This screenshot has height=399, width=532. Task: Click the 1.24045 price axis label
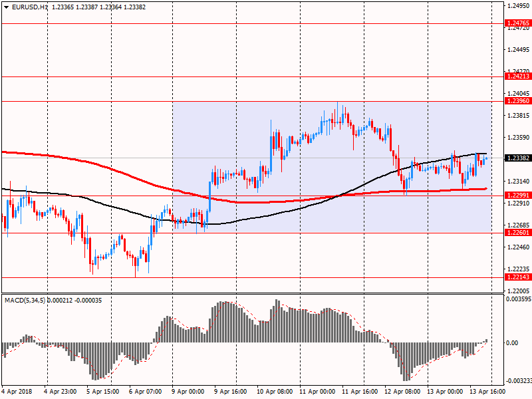click(x=519, y=93)
